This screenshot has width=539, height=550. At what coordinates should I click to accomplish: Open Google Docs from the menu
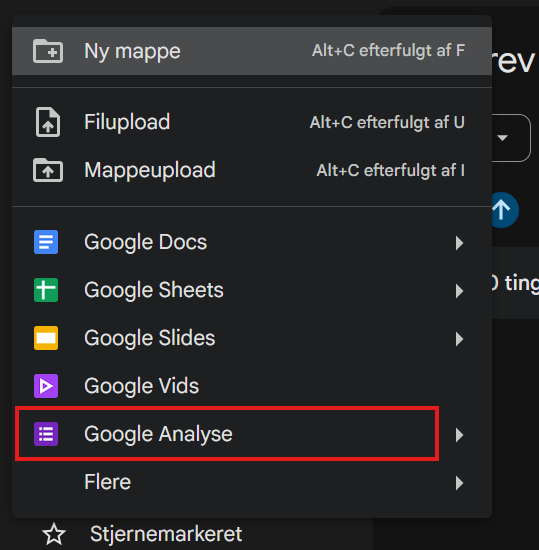pos(252,242)
